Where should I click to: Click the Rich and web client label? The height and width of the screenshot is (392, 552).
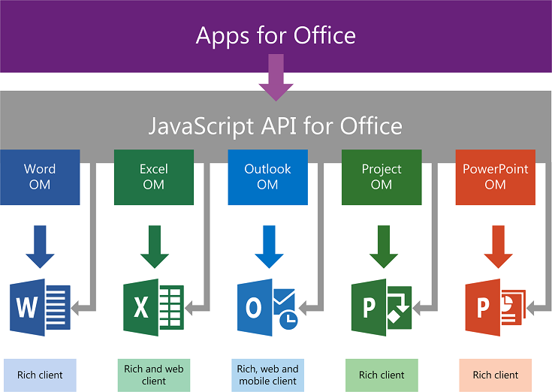[x=154, y=375]
